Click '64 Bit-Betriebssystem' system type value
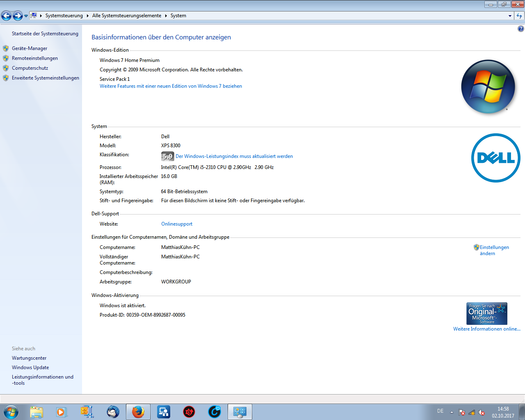The height and width of the screenshot is (420, 525). click(x=184, y=192)
